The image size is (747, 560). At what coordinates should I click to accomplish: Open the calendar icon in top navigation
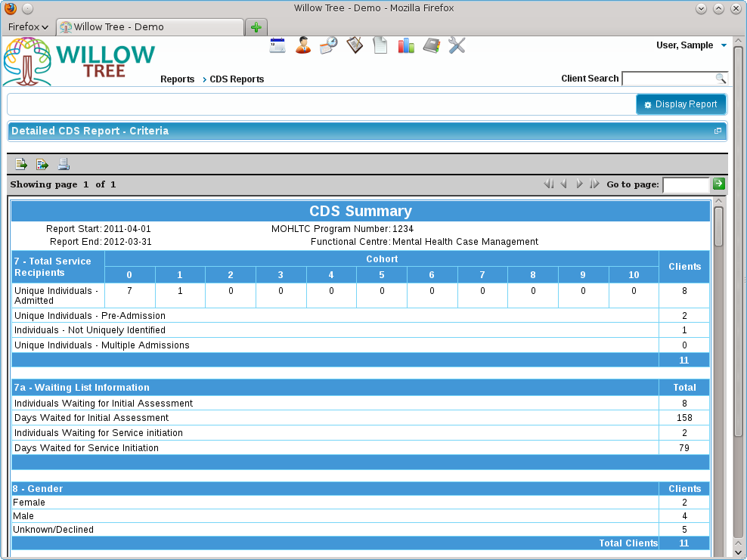[277, 45]
